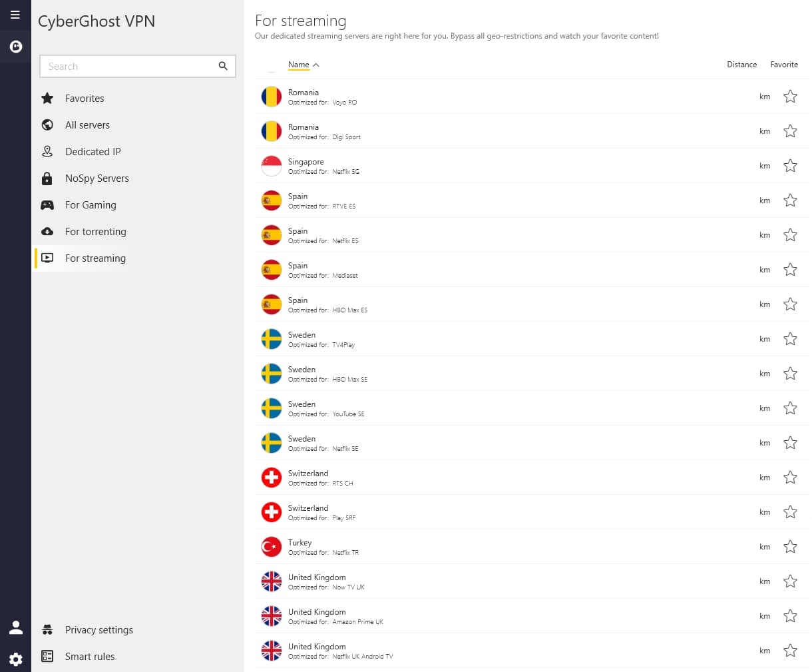Open the settings gear
Image resolution: width=812 pixels, height=672 pixels.
tap(15, 659)
